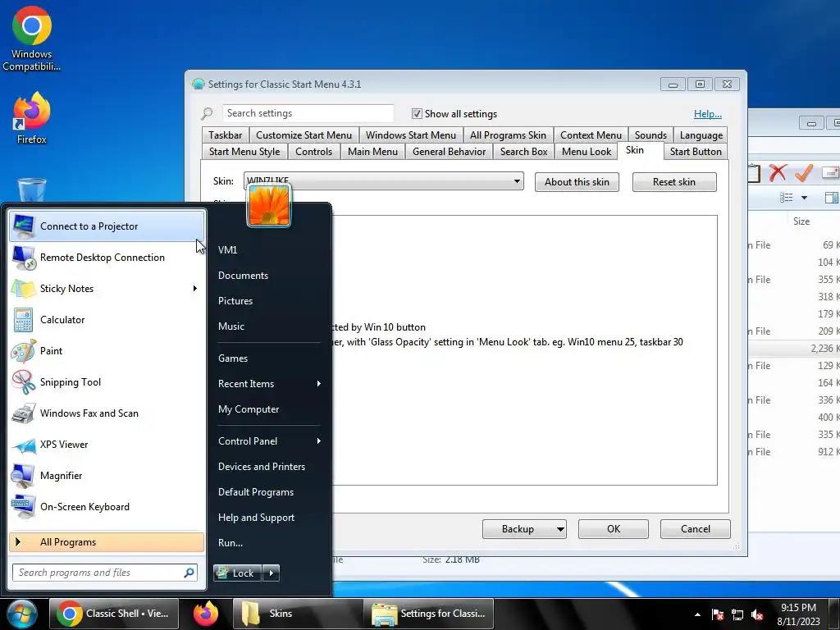Open the Skin dropdown combo box

point(384,181)
